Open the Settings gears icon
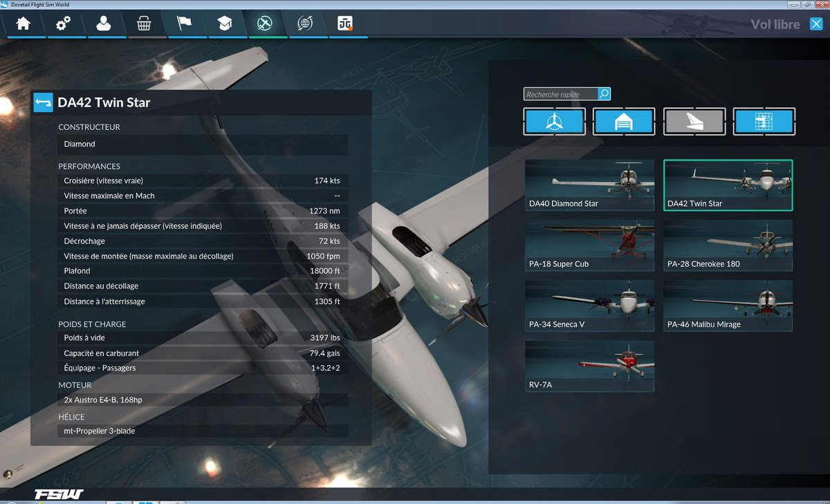This screenshot has width=830, height=504. 63,24
